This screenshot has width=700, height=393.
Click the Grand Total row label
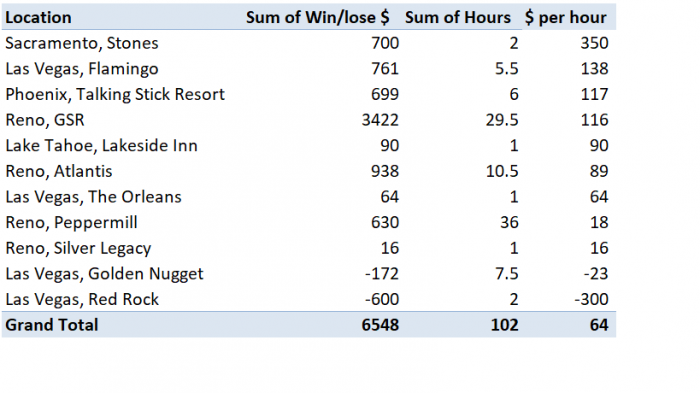point(51,325)
